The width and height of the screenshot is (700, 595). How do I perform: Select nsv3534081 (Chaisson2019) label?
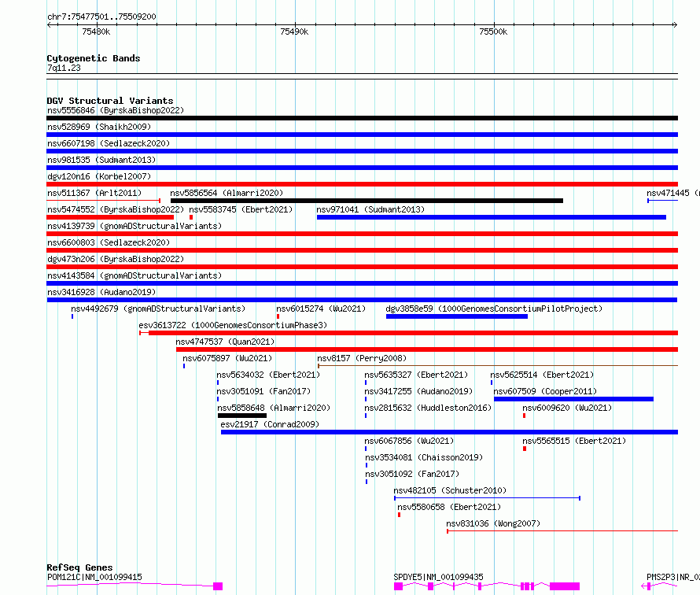click(424, 457)
